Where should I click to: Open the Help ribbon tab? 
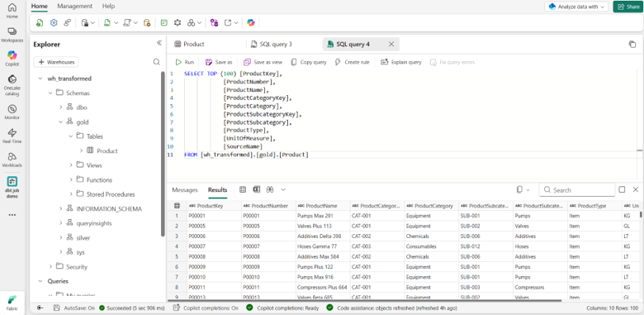point(108,6)
